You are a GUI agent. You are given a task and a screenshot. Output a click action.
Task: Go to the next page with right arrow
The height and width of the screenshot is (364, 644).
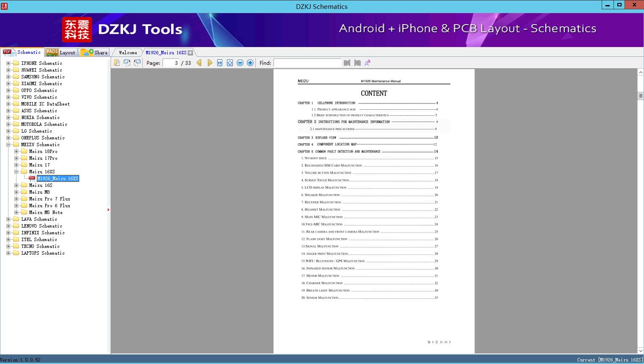pyautogui.click(x=210, y=63)
